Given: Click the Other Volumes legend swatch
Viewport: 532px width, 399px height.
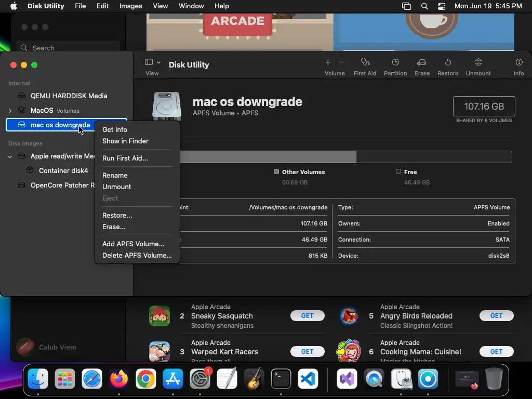Looking at the screenshot, I should point(276,171).
